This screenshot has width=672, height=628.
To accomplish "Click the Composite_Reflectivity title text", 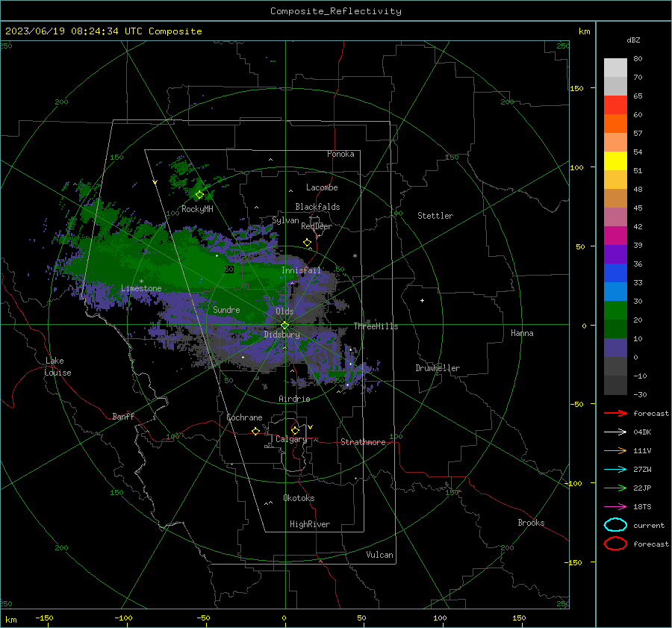I will click(x=336, y=11).
